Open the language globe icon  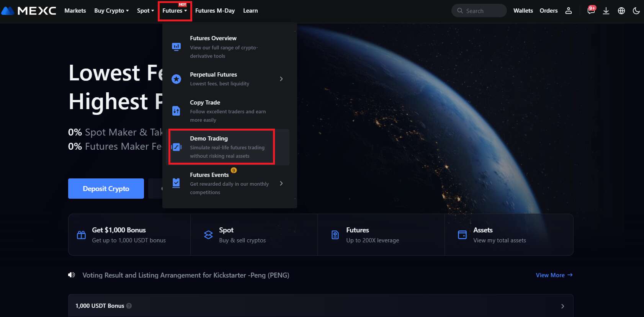[x=621, y=11]
